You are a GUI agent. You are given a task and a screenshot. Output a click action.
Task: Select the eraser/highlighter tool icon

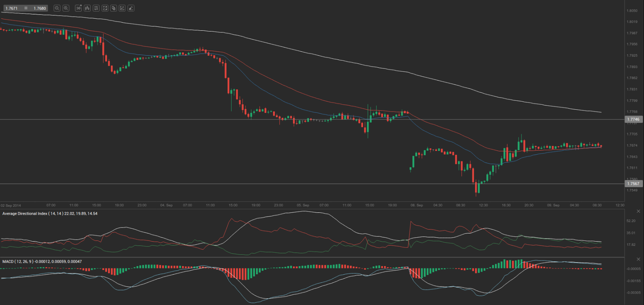coord(131,8)
